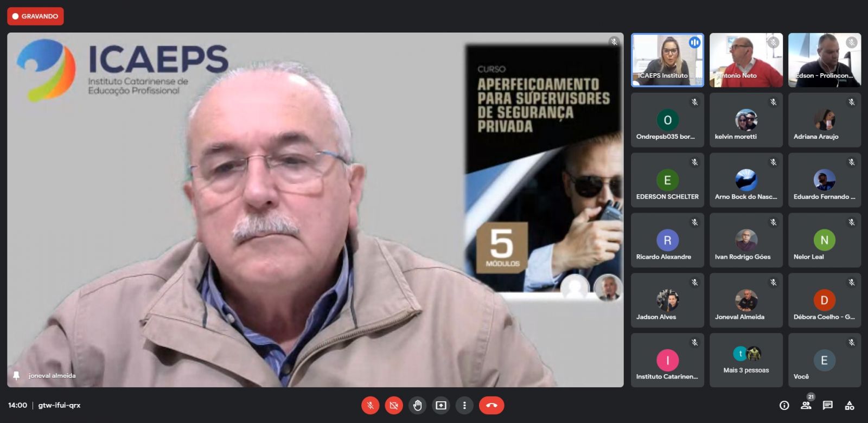The image size is (868, 423).
Task: Click the name EDERSON SCHELTER
Action: coord(667,197)
